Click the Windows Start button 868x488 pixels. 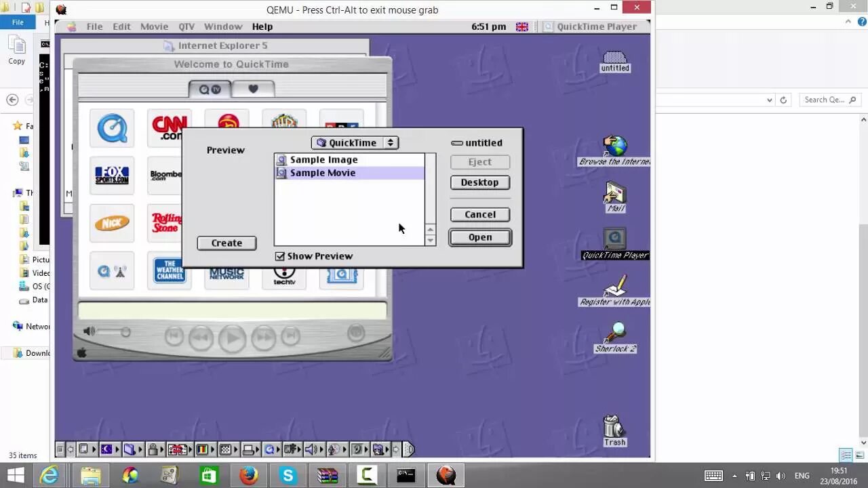tap(16, 475)
